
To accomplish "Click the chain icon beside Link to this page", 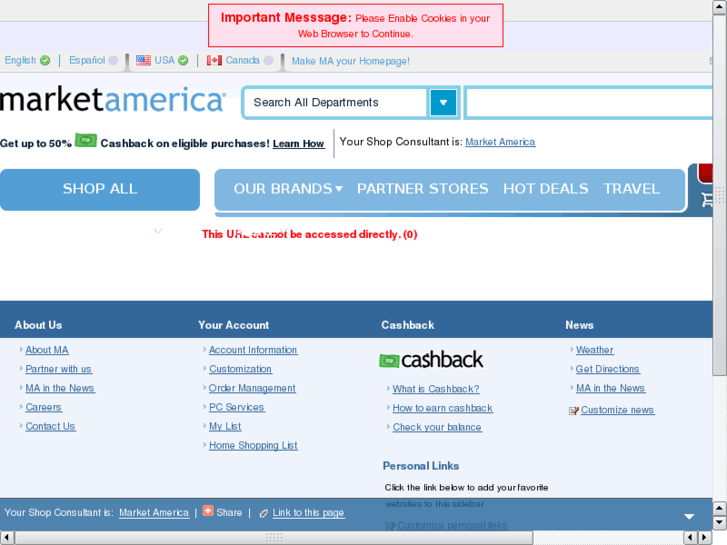I will click(x=263, y=513).
